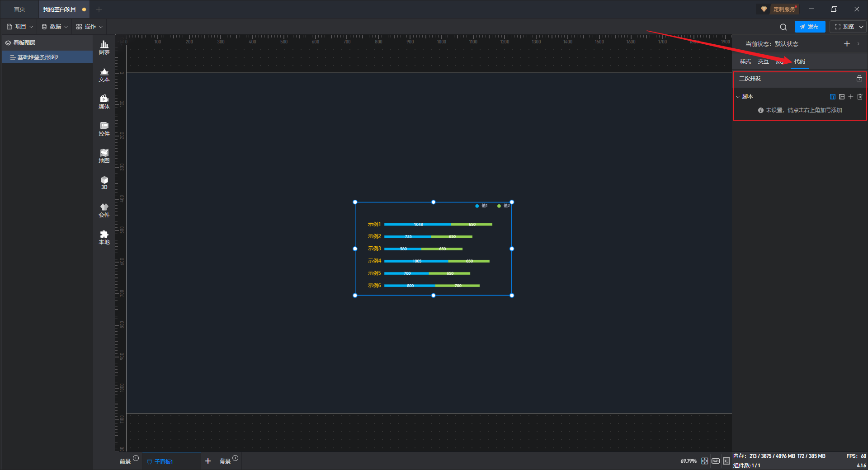Open the 套件 kit components panel
The height and width of the screenshot is (470, 868).
[104, 210]
